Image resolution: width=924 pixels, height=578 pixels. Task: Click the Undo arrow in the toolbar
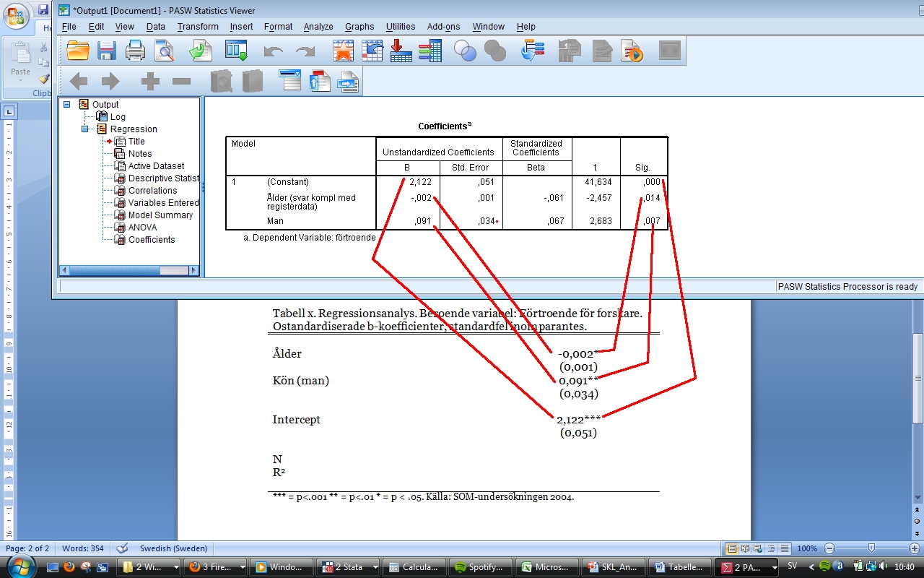(x=273, y=51)
